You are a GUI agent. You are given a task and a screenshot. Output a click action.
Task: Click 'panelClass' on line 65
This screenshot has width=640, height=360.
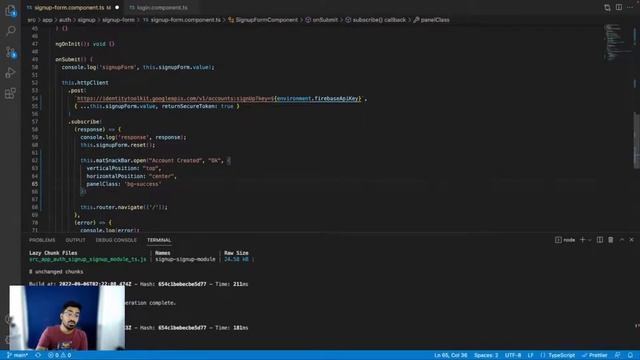(x=102, y=184)
